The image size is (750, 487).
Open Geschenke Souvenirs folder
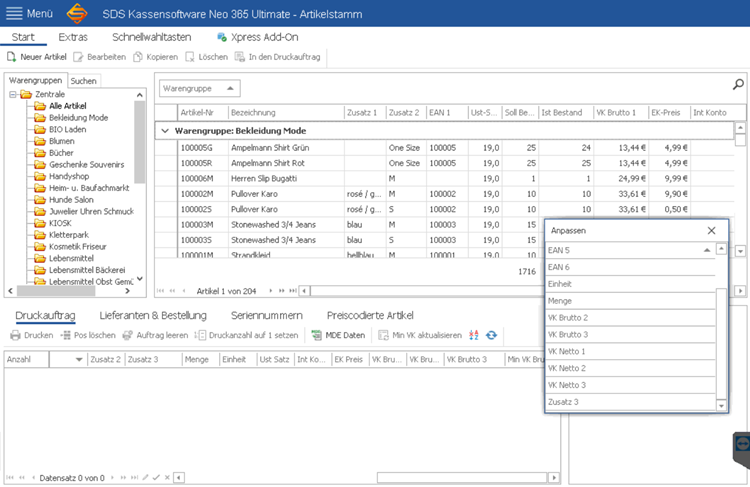coord(87,165)
